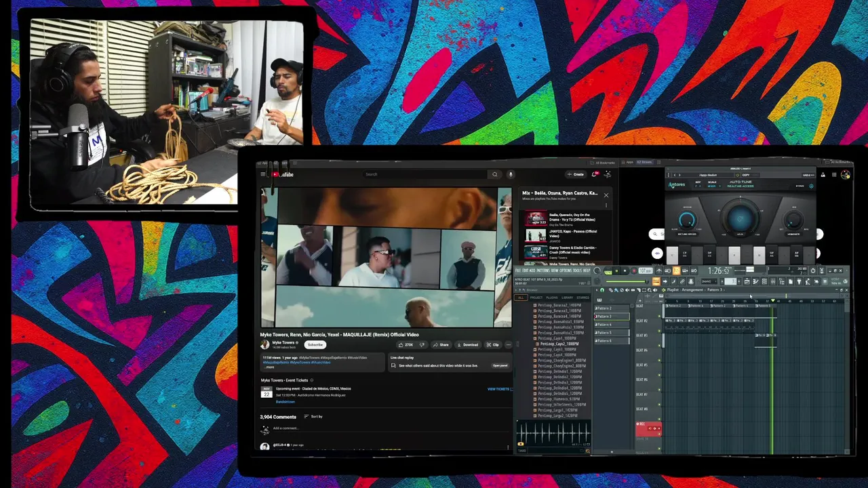Dislike the MAQUILLAJE video
Image resolution: width=868 pixels, height=488 pixels.
(x=422, y=345)
